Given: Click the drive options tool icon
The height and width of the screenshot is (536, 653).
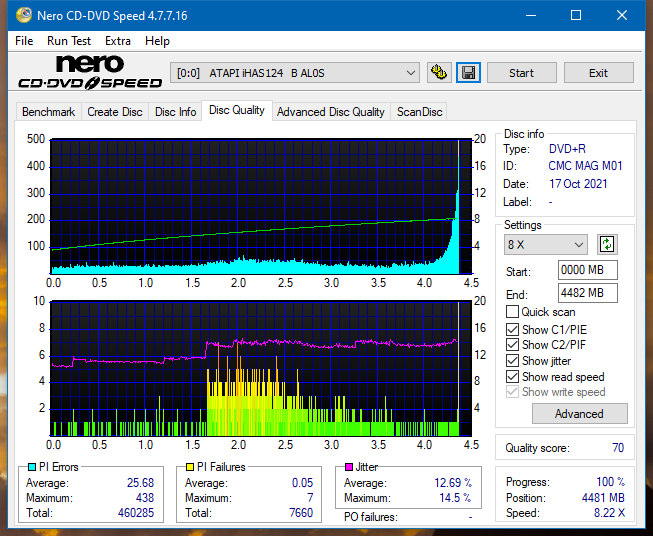Looking at the screenshot, I should (x=439, y=73).
